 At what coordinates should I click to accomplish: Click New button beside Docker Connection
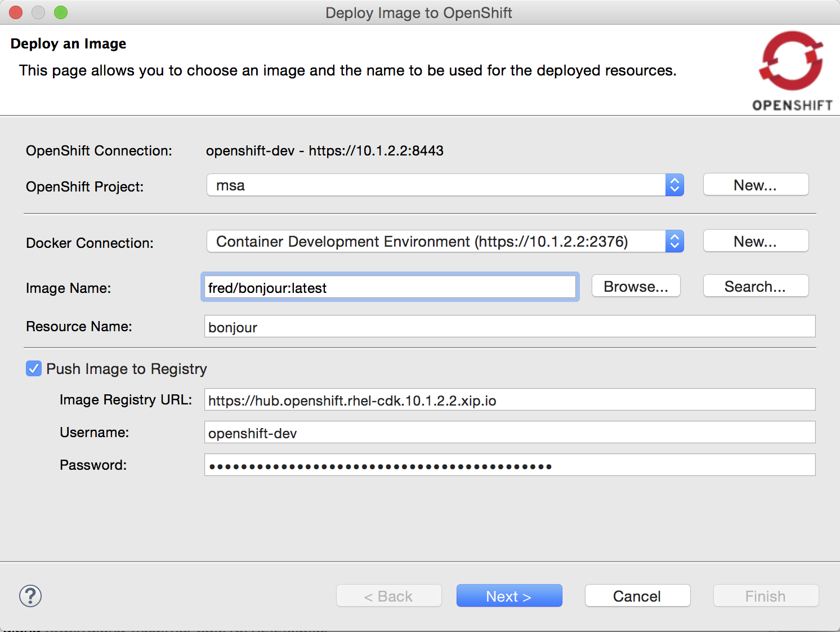(x=755, y=242)
